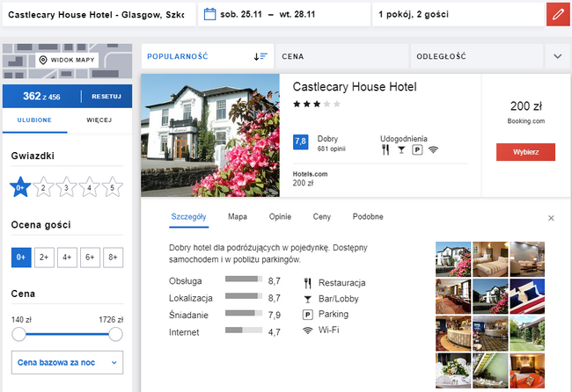Filter by 2 stars
This screenshot has height=392, width=572.
(43, 187)
